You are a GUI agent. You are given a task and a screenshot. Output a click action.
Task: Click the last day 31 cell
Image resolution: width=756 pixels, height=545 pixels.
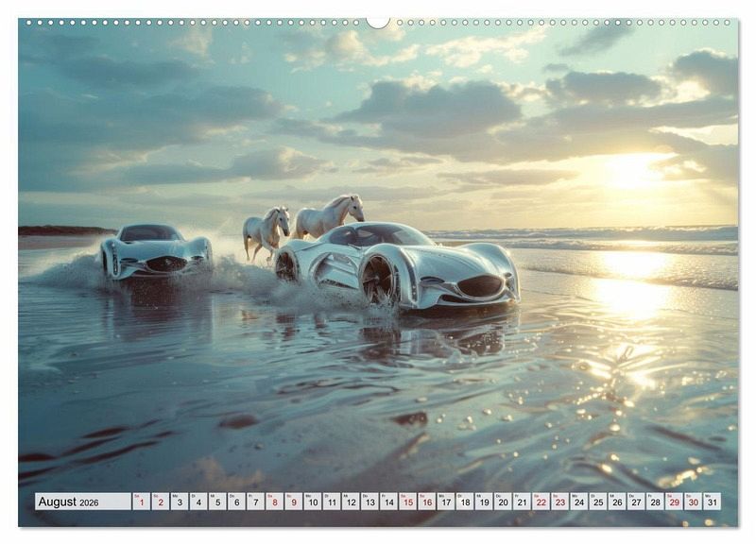point(712,502)
